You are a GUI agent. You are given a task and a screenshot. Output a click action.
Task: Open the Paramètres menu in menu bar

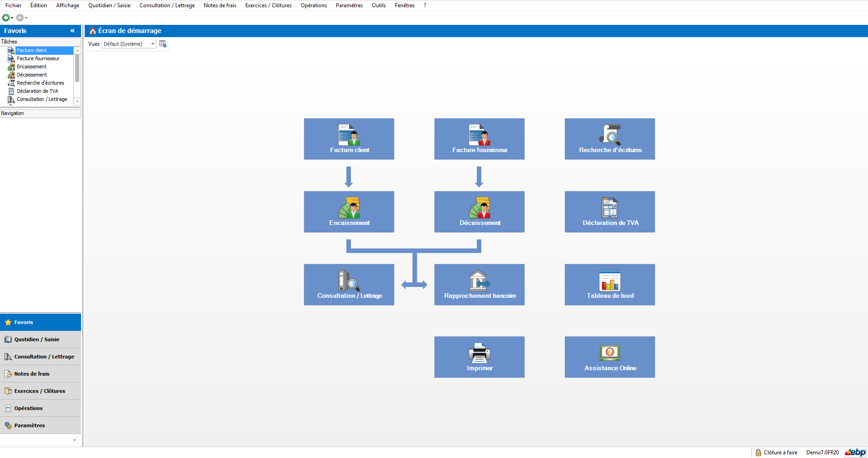[x=349, y=5]
